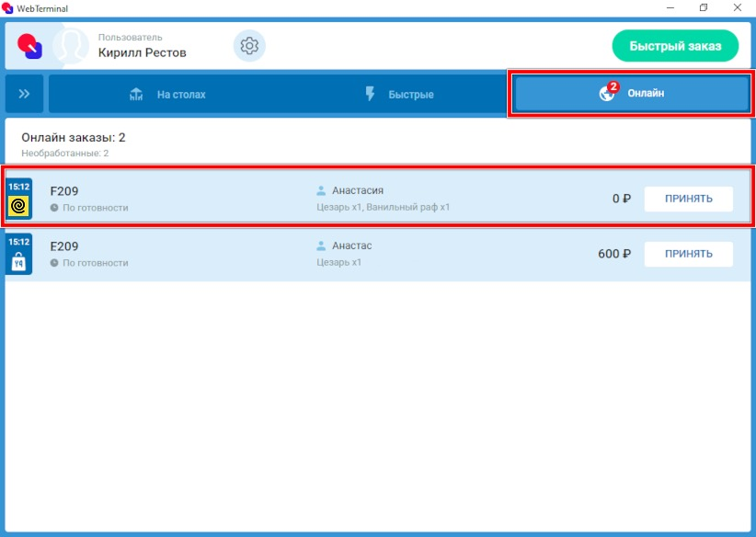Click person icon beside Анастасия

tap(321, 190)
